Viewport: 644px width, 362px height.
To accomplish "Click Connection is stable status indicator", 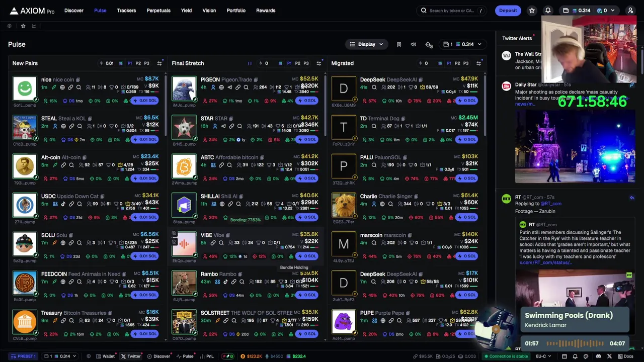I will click(506, 356).
